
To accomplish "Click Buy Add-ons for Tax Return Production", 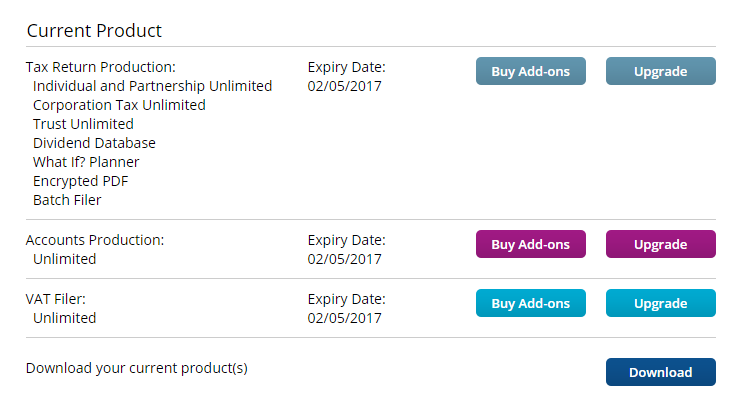I will pos(530,71).
